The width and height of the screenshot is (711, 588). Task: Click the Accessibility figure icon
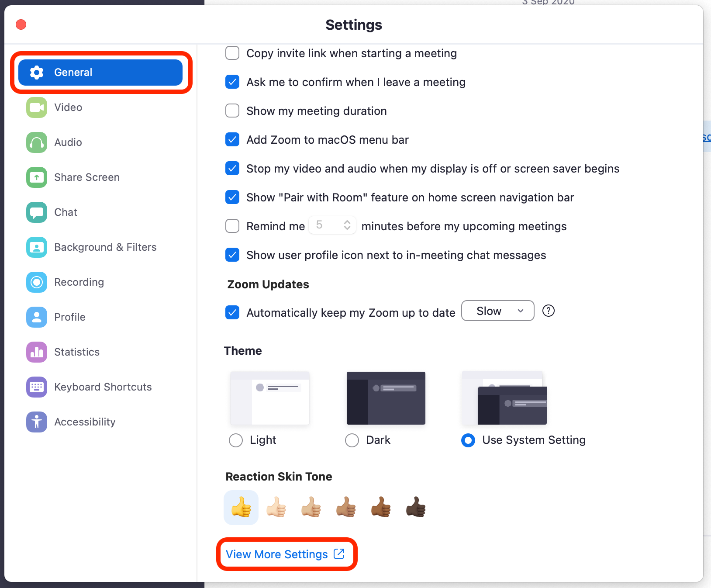[37, 422]
